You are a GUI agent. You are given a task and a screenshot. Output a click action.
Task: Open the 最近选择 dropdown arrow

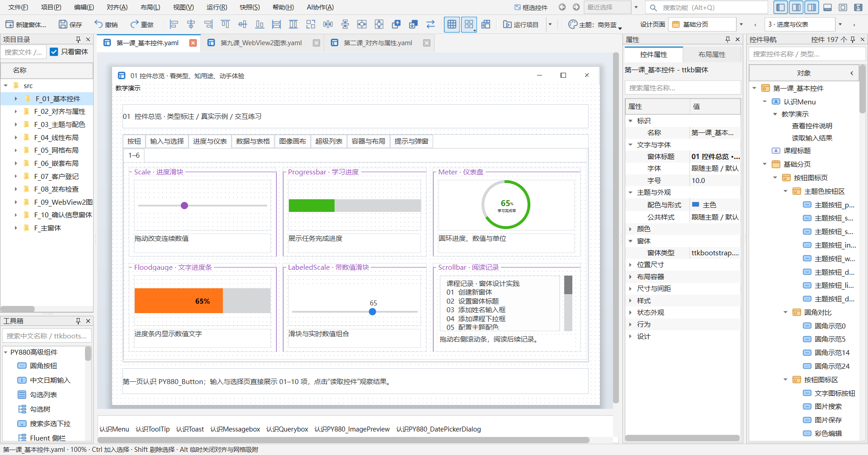click(636, 7)
